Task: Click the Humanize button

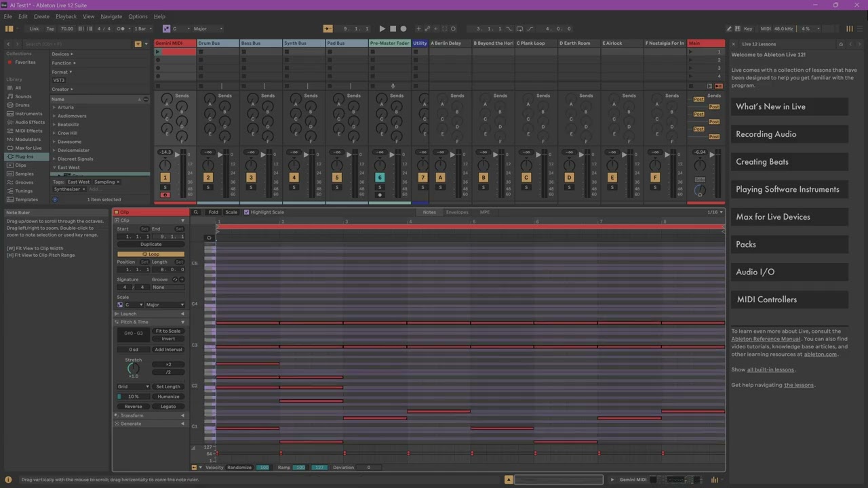Action: click(x=168, y=396)
